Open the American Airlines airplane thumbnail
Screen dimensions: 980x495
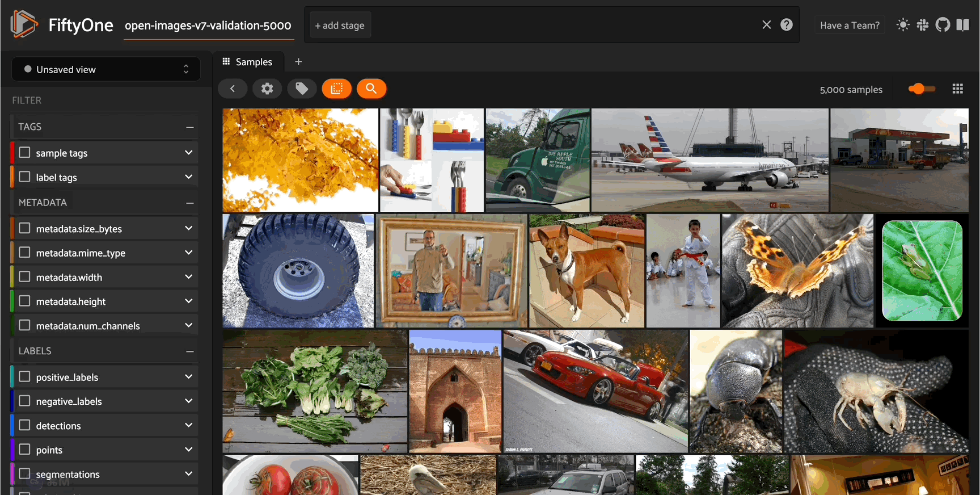pyautogui.click(x=710, y=160)
